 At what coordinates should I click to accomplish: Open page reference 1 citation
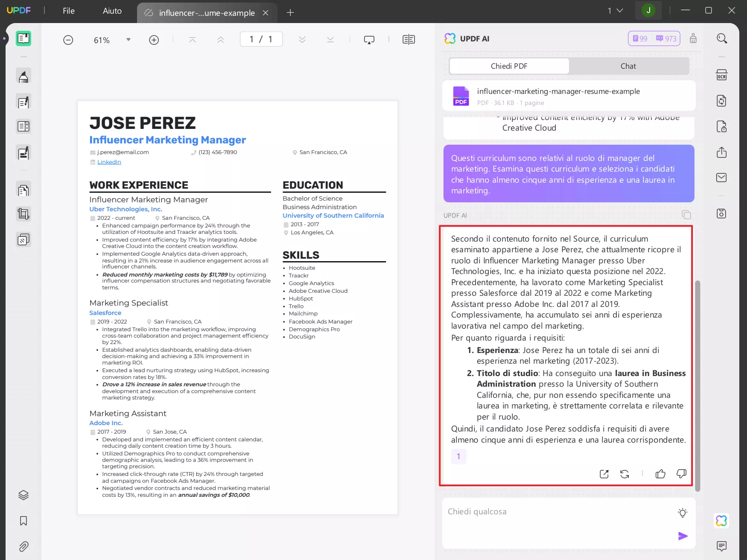458,456
